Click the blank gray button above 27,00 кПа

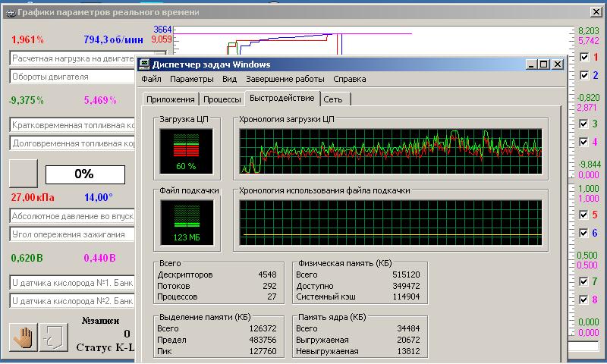click(x=23, y=174)
